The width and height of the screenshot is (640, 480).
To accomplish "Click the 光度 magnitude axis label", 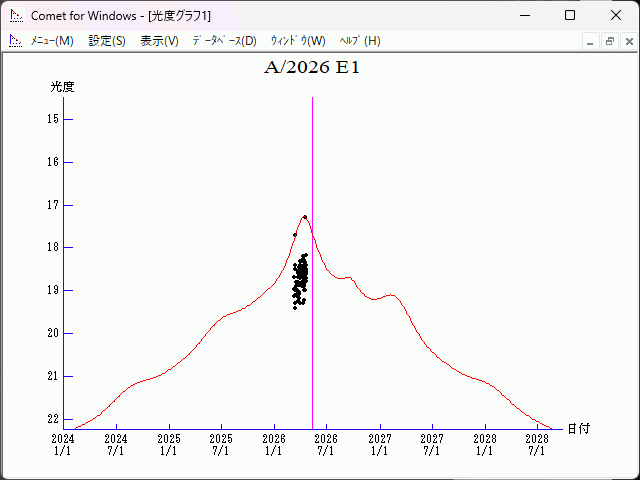I will [x=63, y=87].
